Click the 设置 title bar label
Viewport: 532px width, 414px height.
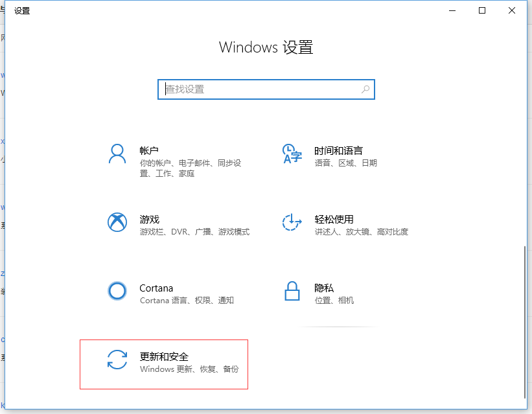tap(22, 10)
